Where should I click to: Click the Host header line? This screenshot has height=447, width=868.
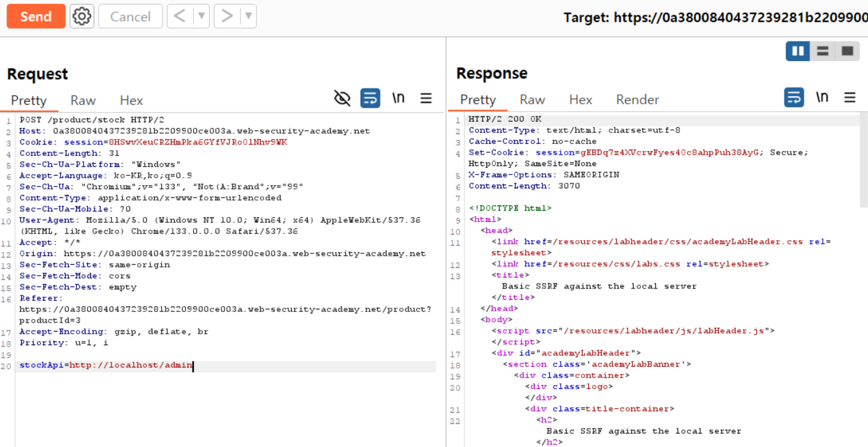194,131
